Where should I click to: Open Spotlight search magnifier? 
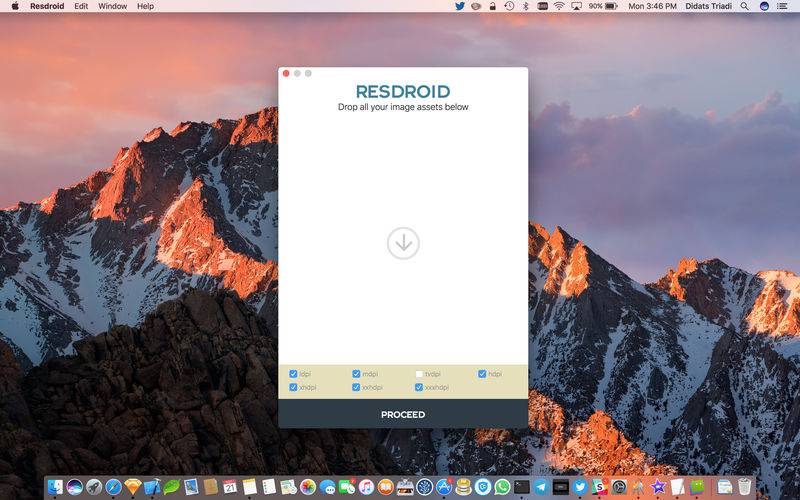[745, 6]
